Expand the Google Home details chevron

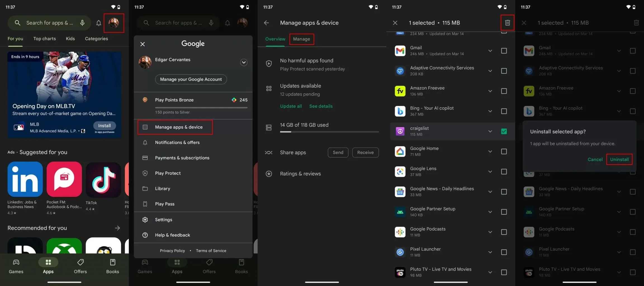490,151
